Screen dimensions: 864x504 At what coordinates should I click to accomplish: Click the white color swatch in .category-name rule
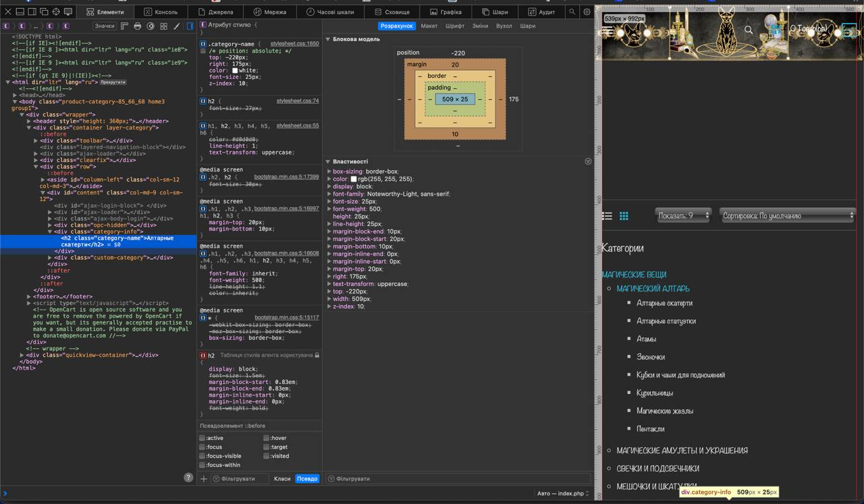pos(235,70)
